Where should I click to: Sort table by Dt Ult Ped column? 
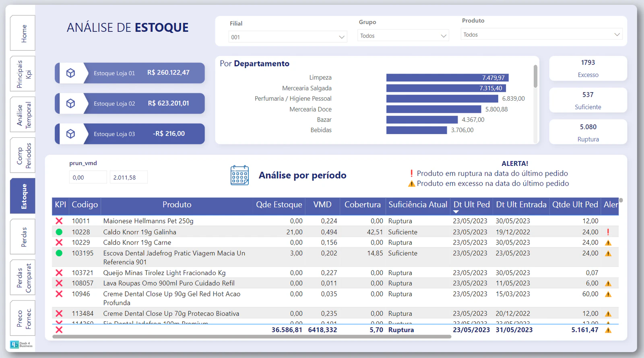[471, 205]
